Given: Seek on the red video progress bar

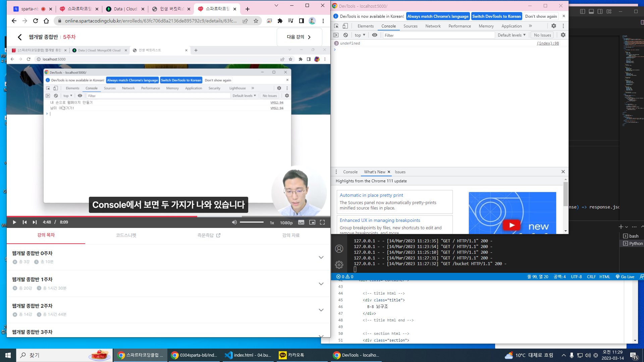Looking at the screenshot, I should pos(168,217).
